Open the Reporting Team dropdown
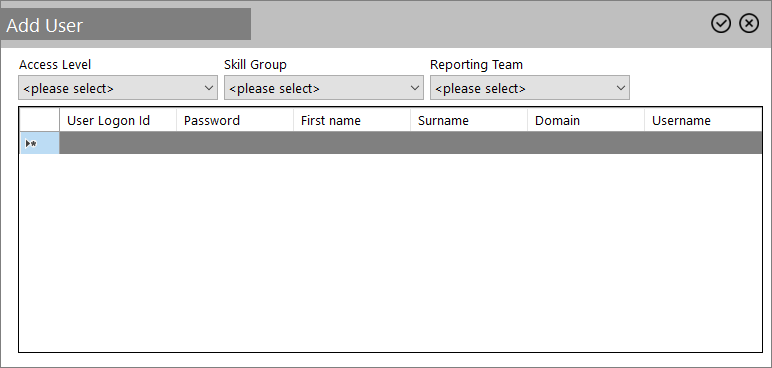This screenshot has width=772, height=368. (x=530, y=88)
